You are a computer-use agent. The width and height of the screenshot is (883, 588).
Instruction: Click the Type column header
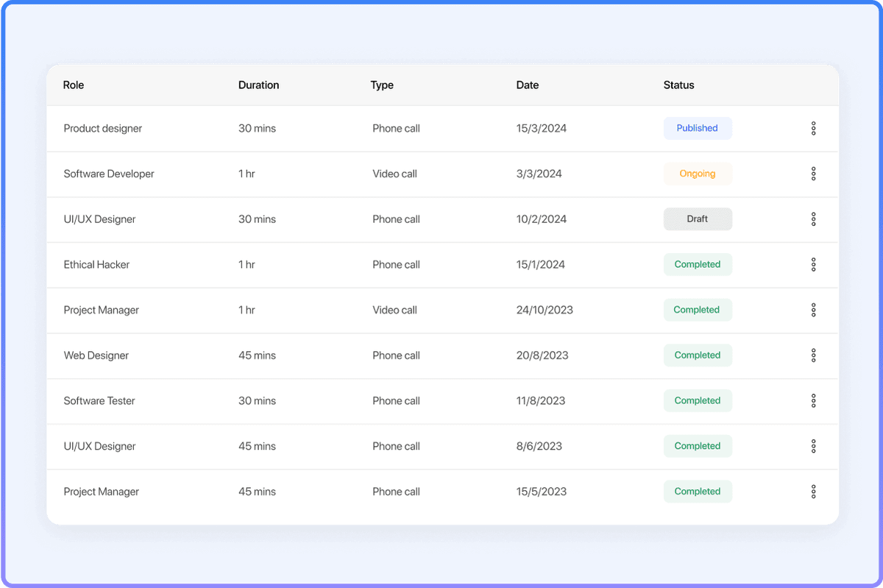coord(382,85)
